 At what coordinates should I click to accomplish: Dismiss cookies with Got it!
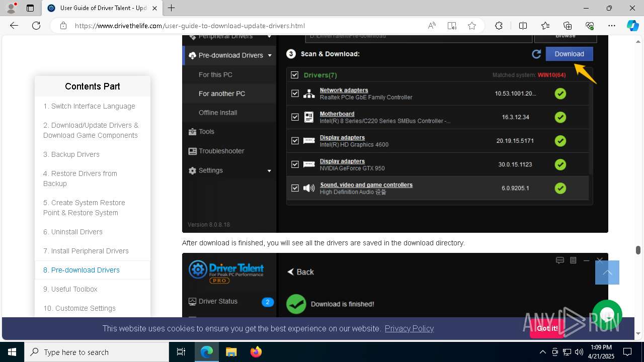(x=547, y=328)
